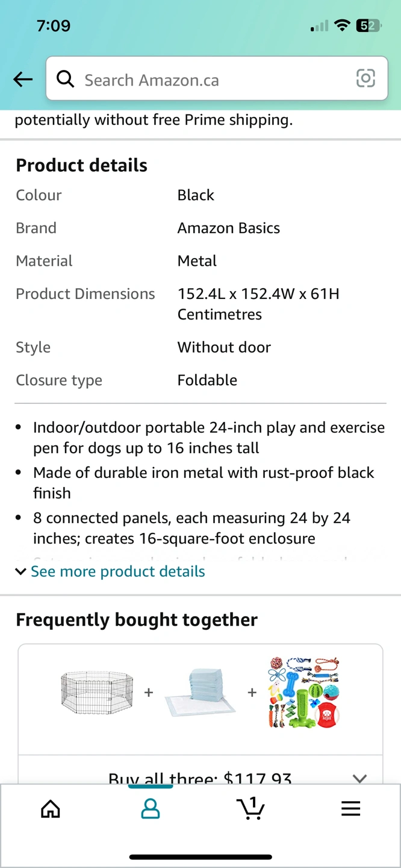Open camera lens search icon
Screen dimensions: 401x868
pos(365,78)
